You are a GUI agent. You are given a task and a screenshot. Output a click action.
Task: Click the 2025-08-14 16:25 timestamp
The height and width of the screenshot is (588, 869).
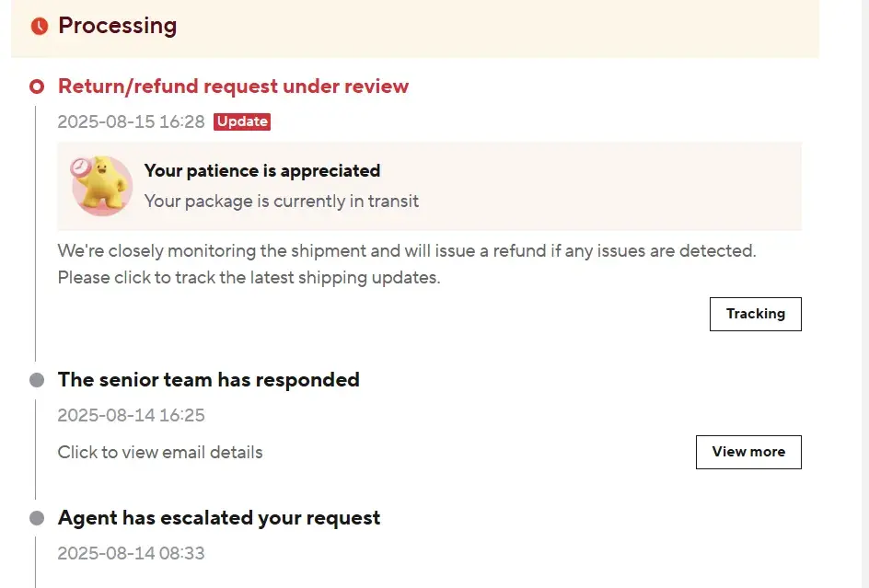point(131,415)
